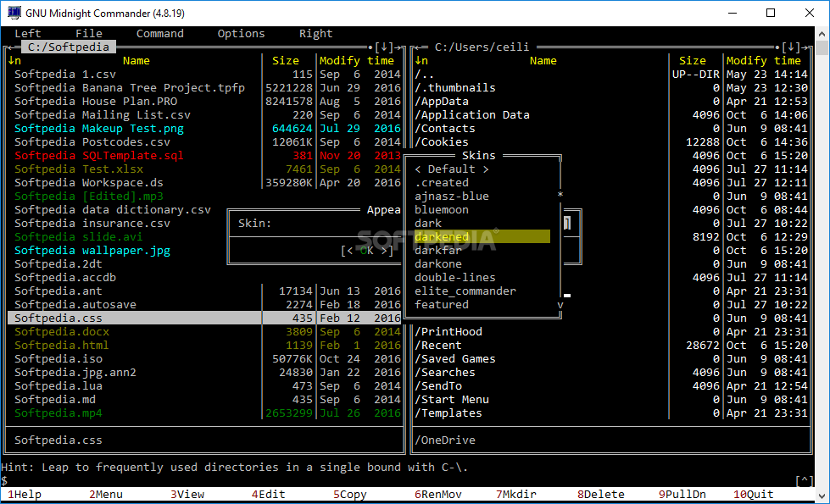The height and width of the screenshot is (504, 830).
Task: Click left panel sort indicator ↓n
Action: tap(14, 61)
